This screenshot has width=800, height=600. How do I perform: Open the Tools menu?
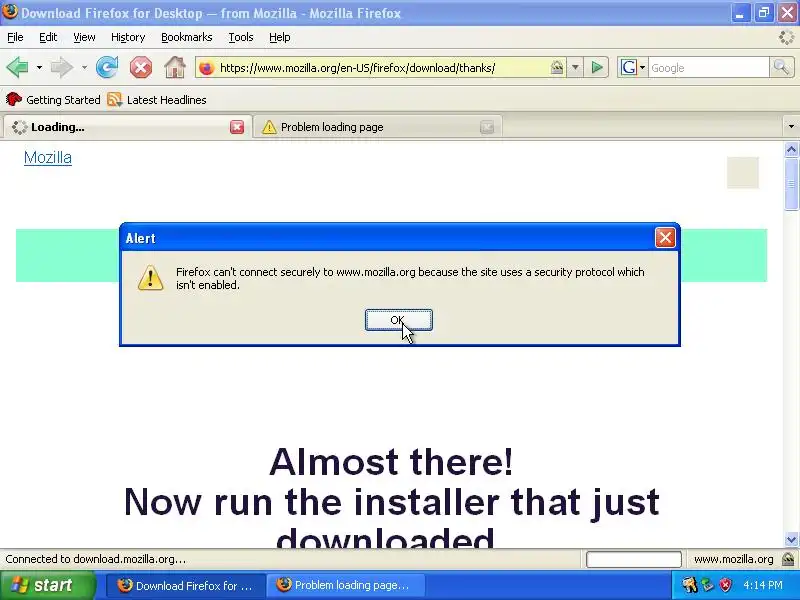click(241, 37)
